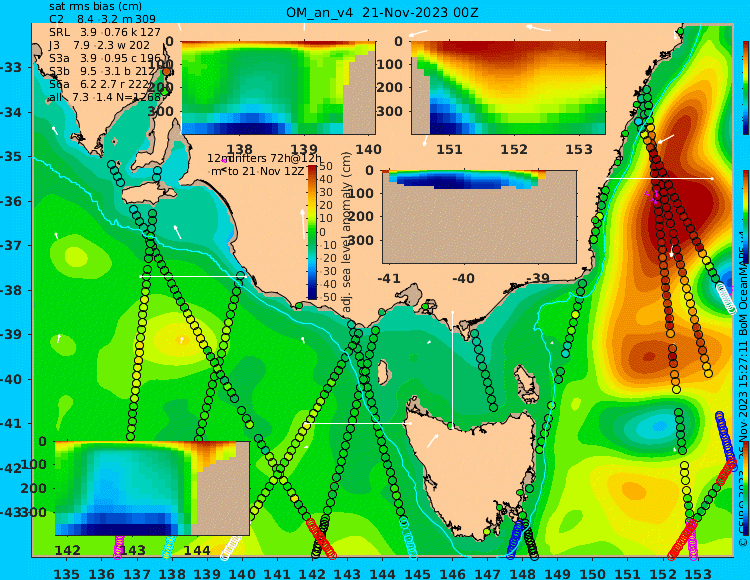This screenshot has width=750, height=580.
Task: Click the magenta drifter marker in the red eddy
Action: 652,197
